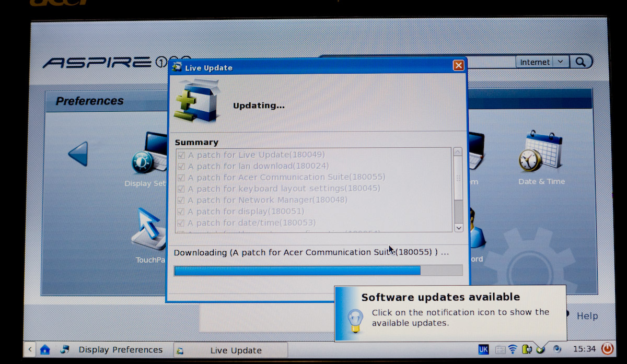627x364 pixels.
Task: Click the Software updates available notification
Action: tap(450, 313)
